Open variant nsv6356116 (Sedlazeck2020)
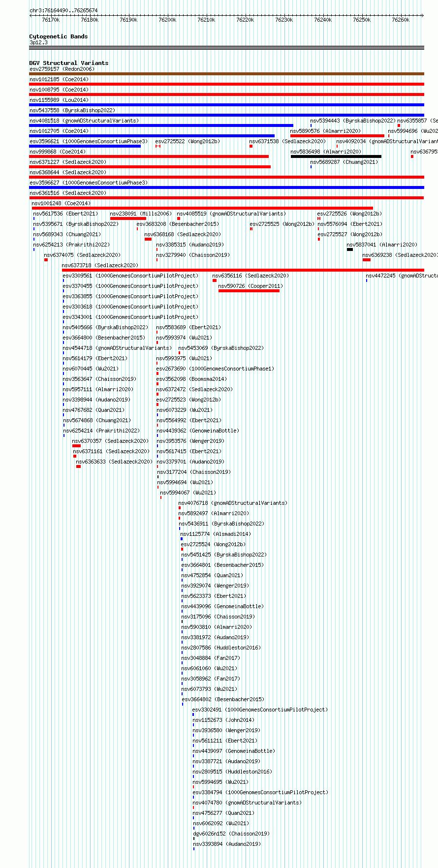 click(x=251, y=276)
